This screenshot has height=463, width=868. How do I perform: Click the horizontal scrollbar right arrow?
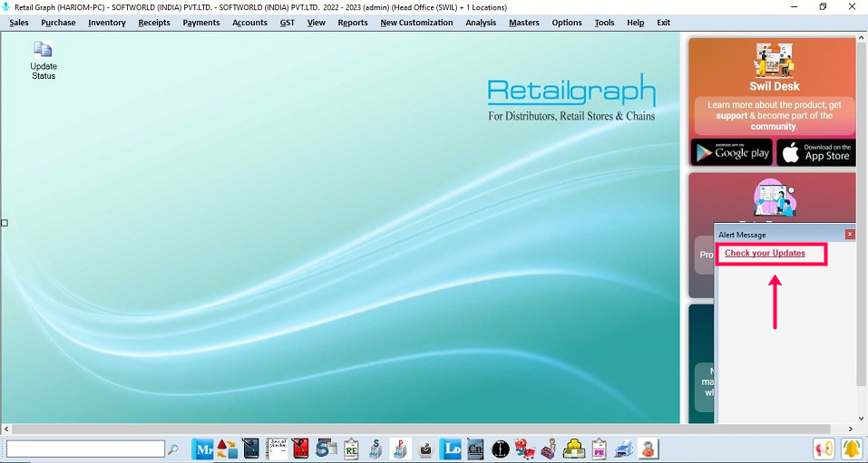coord(851,429)
